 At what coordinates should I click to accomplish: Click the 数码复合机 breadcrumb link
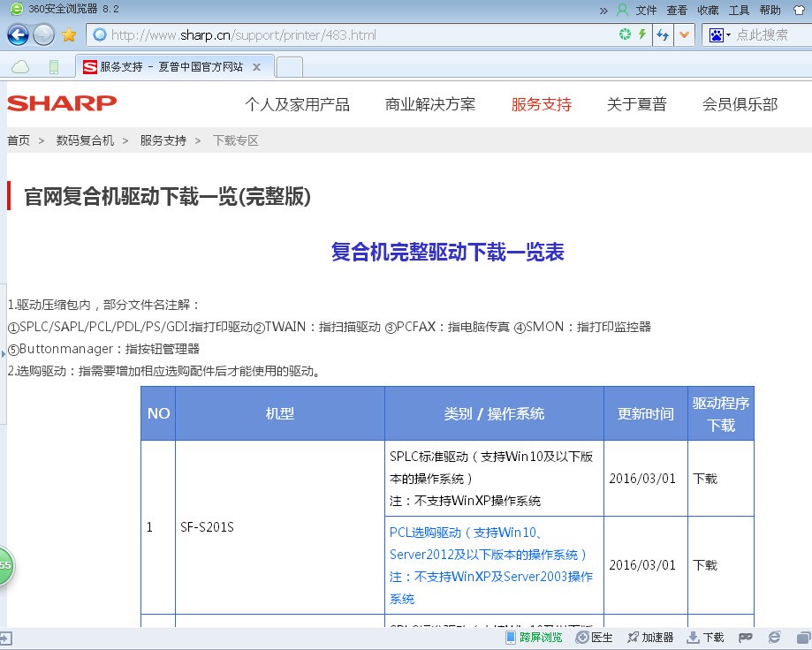[x=85, y=140]
